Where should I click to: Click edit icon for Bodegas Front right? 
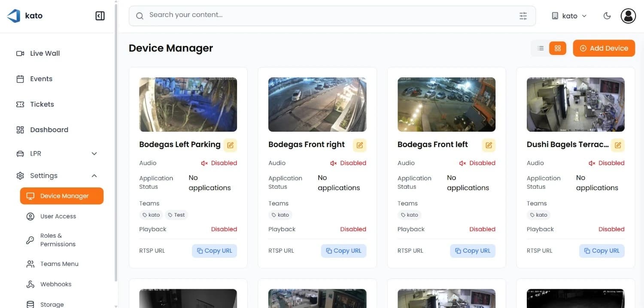click(x=359, y=145)
